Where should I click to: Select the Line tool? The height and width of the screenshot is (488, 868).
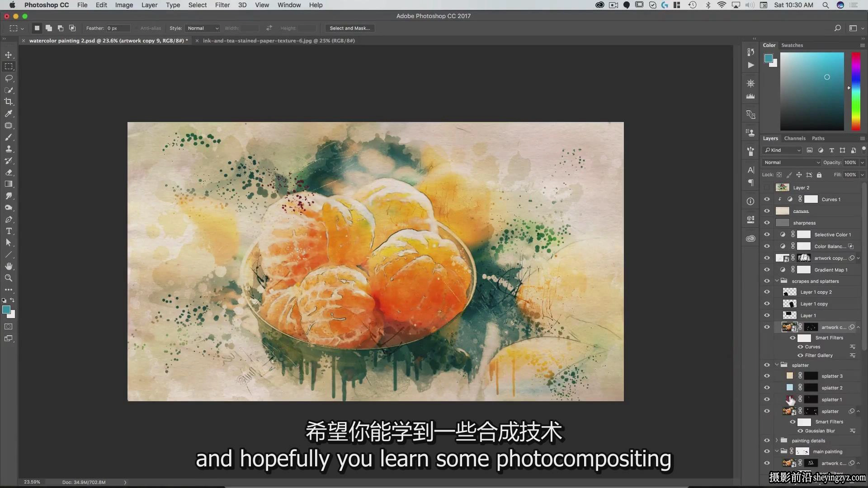(x=9, y=254)
